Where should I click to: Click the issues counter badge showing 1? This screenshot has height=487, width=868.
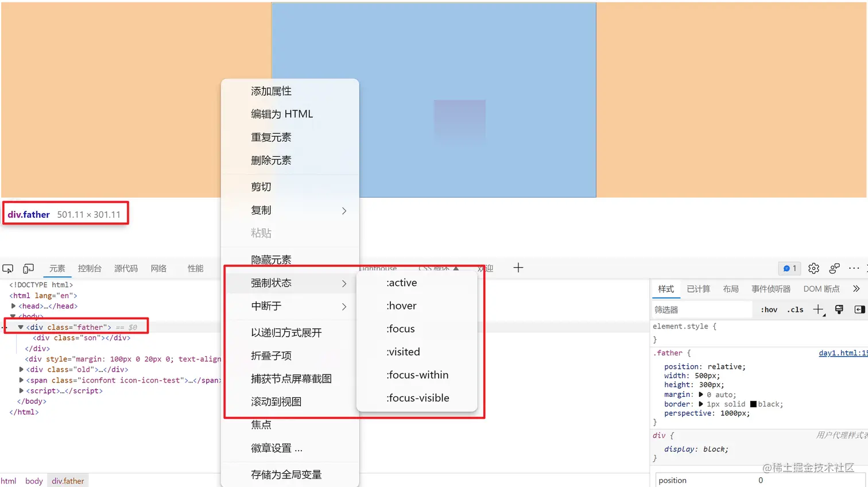(x=789, y=268)
